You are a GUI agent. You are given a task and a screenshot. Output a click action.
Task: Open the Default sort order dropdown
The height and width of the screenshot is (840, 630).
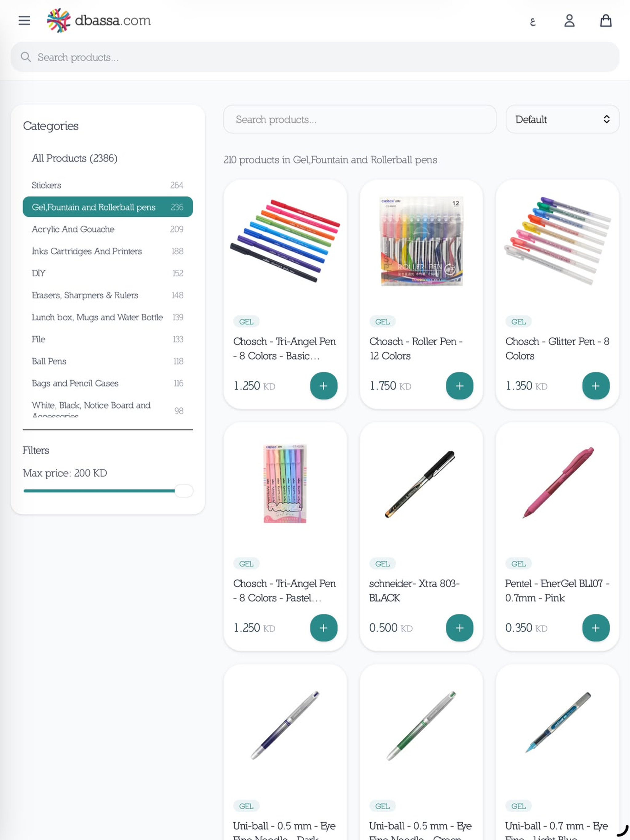tap(562, 119)
